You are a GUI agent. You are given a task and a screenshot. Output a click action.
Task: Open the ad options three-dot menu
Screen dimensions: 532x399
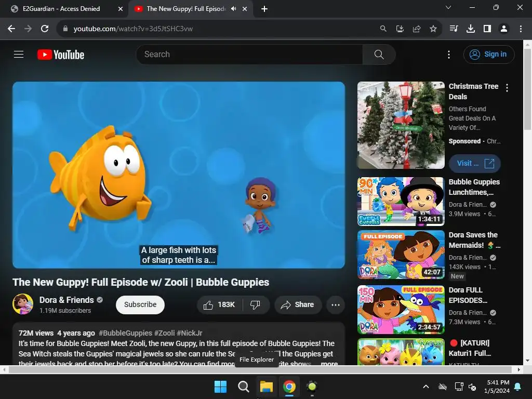[x=507, y=88]
